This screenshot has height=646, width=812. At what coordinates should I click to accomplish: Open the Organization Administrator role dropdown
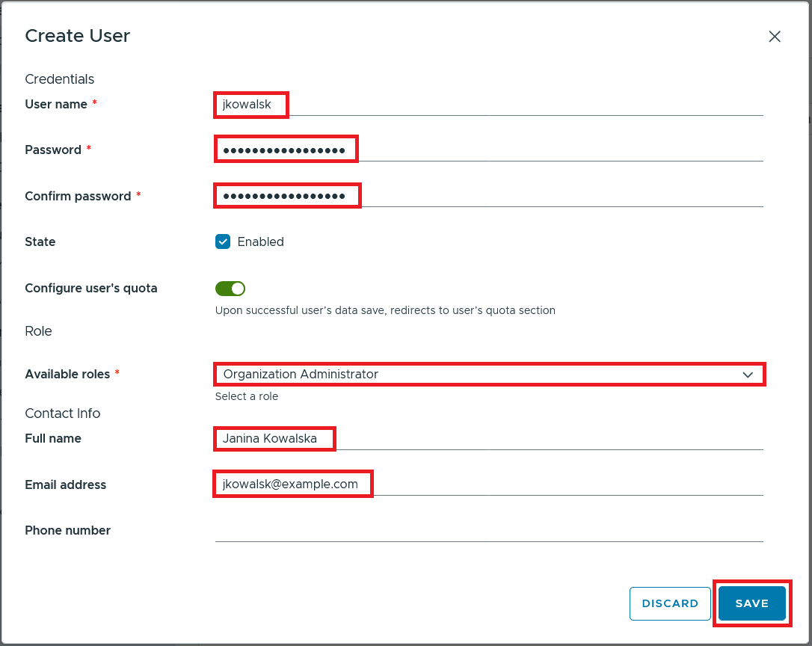(479, 375)
